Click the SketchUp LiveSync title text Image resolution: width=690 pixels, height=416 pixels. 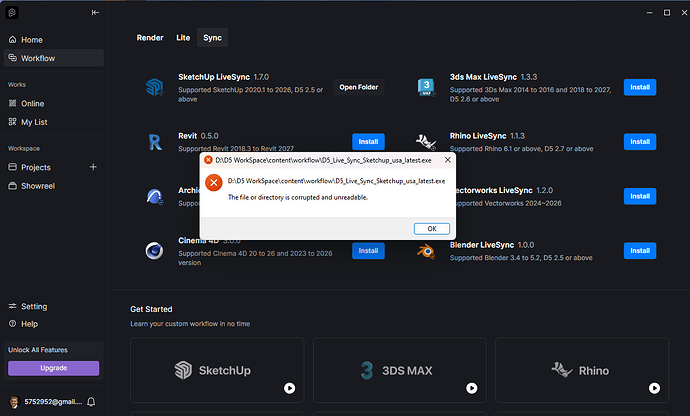[x=214, y=77]
